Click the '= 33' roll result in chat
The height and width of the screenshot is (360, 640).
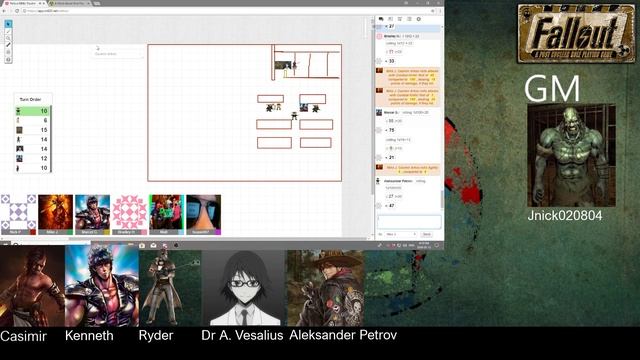pos(390,61)
